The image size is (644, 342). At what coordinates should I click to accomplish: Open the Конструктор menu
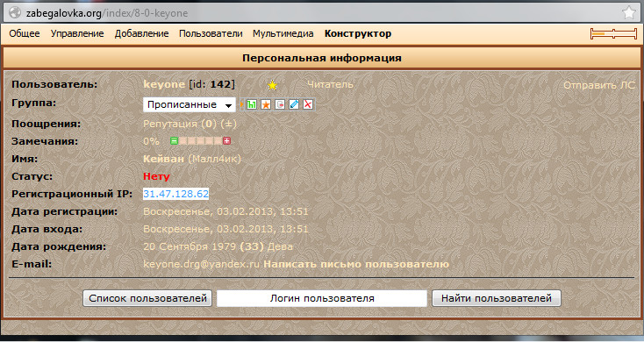tap(358, 33)
